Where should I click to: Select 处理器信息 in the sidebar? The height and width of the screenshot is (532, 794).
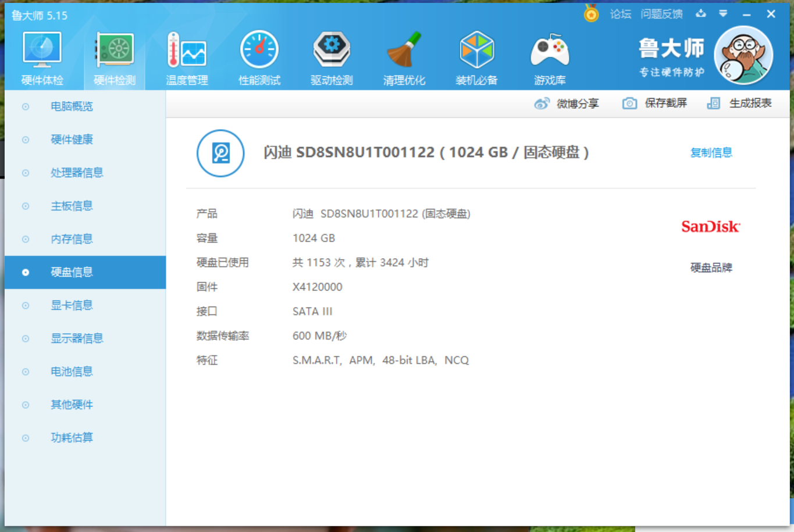click(x=77, y=173)
